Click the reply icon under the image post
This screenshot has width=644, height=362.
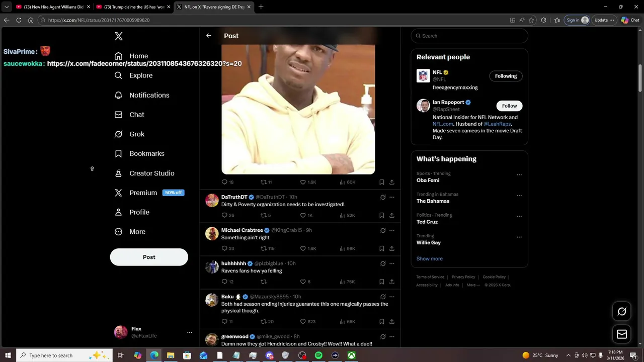pos(224,182)
